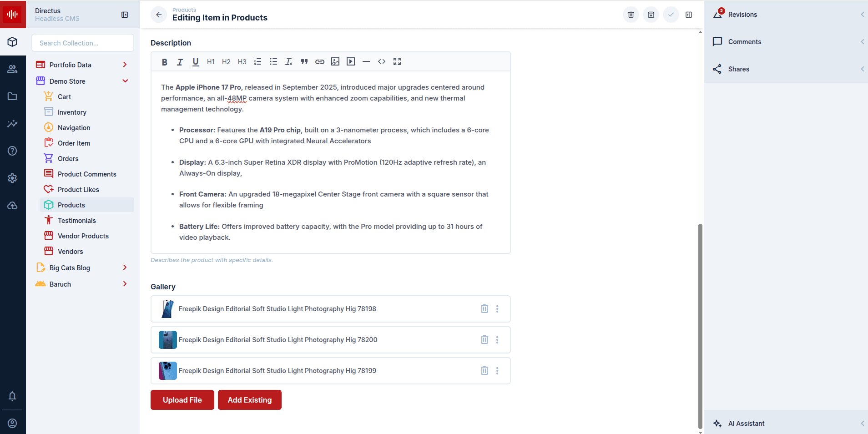The height and width of the screenshot is (434, 868).
Task: Remove gallery image 78198
Action: [484, 309]
